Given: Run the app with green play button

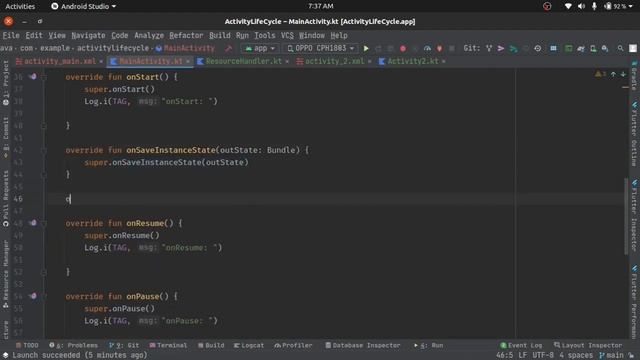Looking at the screenshot, I should pos(366,49).
